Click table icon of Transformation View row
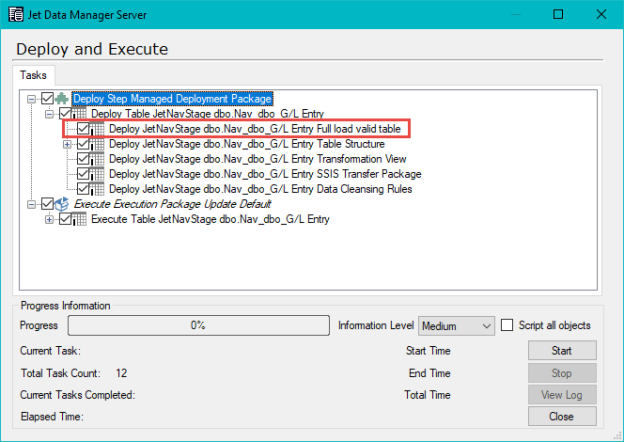 click(x=97, y=159)
